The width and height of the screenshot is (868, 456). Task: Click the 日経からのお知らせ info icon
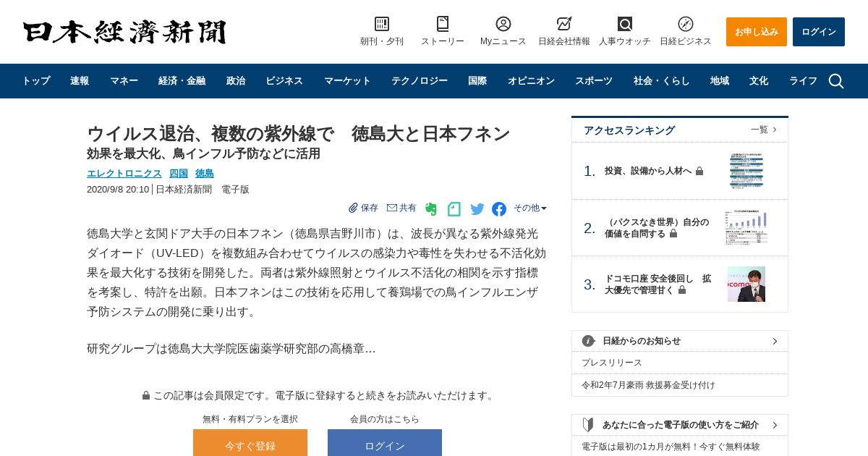[x=589, y=341]
